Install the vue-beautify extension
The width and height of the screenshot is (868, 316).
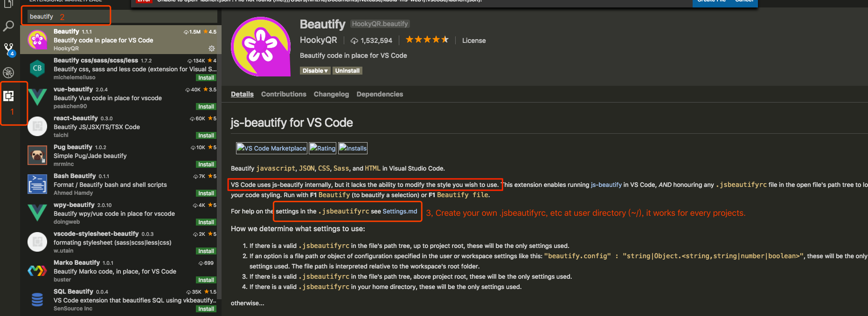(x=206, y=107)
